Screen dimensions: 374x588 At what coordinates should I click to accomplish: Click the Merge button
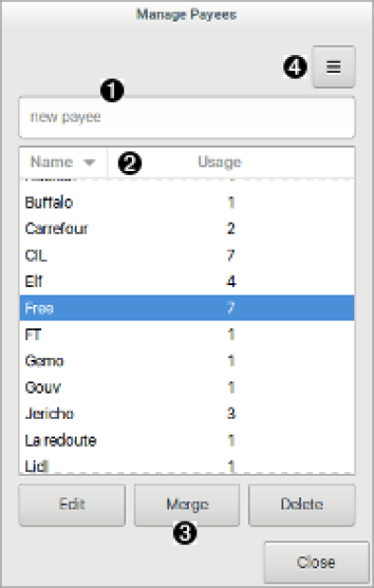pyautogui.click(x=187, y=505)
